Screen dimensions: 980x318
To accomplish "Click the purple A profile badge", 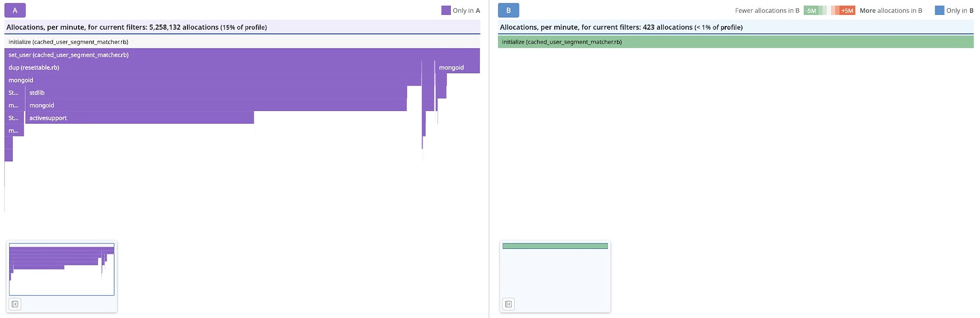I will [x=15, y=10].
